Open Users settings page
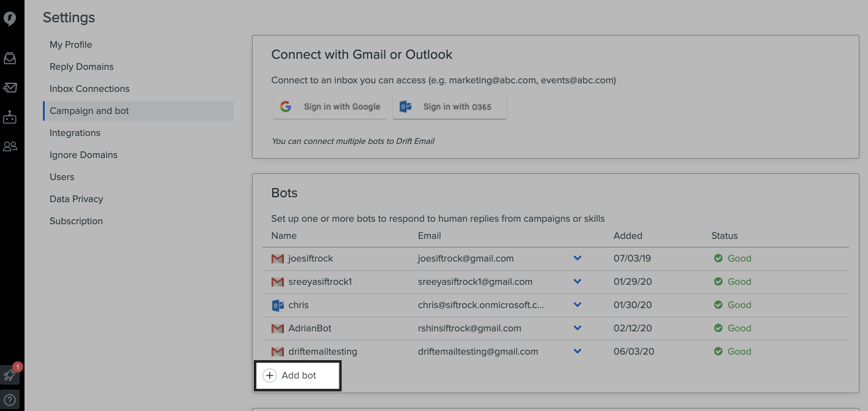 [x=62, y=177]
